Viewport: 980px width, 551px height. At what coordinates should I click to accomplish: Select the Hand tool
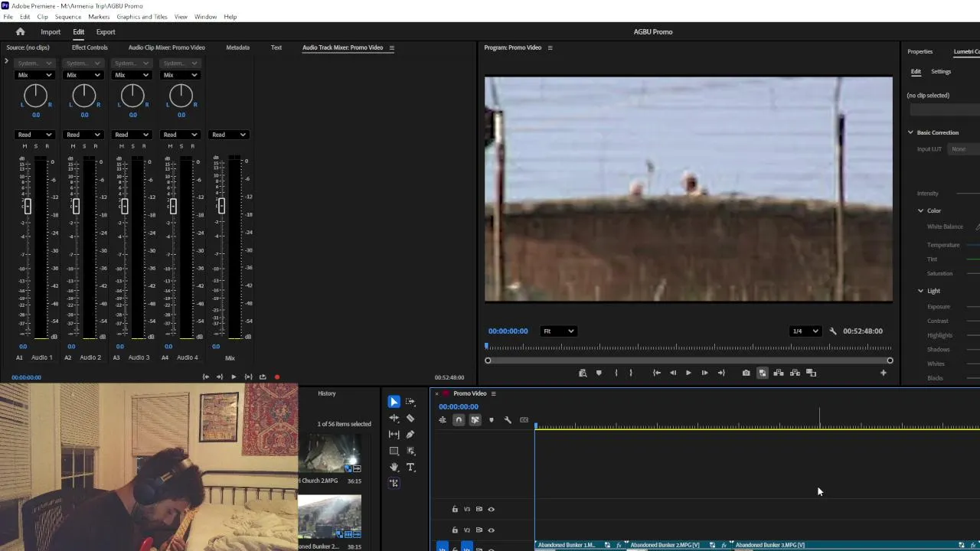[394, 467]
